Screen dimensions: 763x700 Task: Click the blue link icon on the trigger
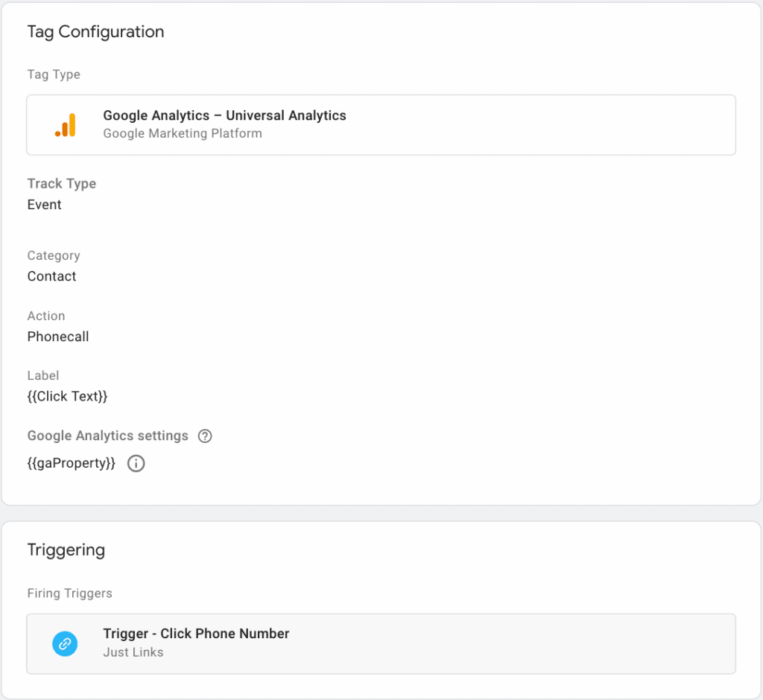coord(65,643)
